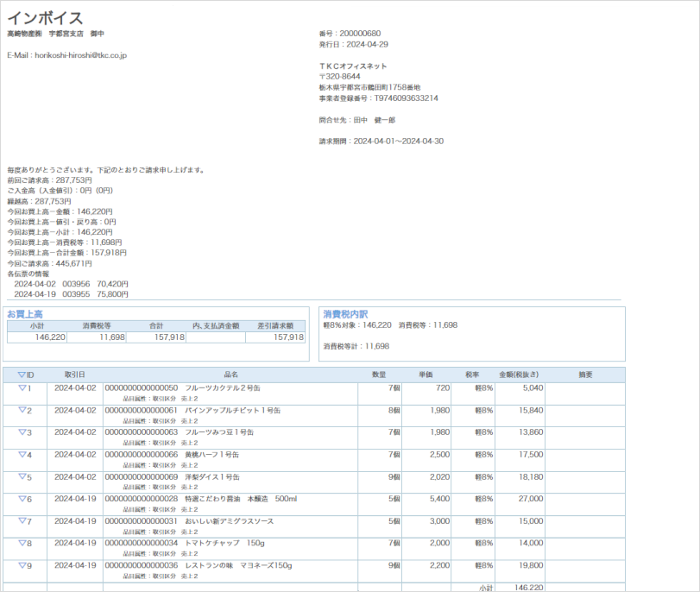The height and width of the screenshot is (592, 700).
Task: Click the billing period 2024-04-01~2024-04-30
Action: pos(399,141)
